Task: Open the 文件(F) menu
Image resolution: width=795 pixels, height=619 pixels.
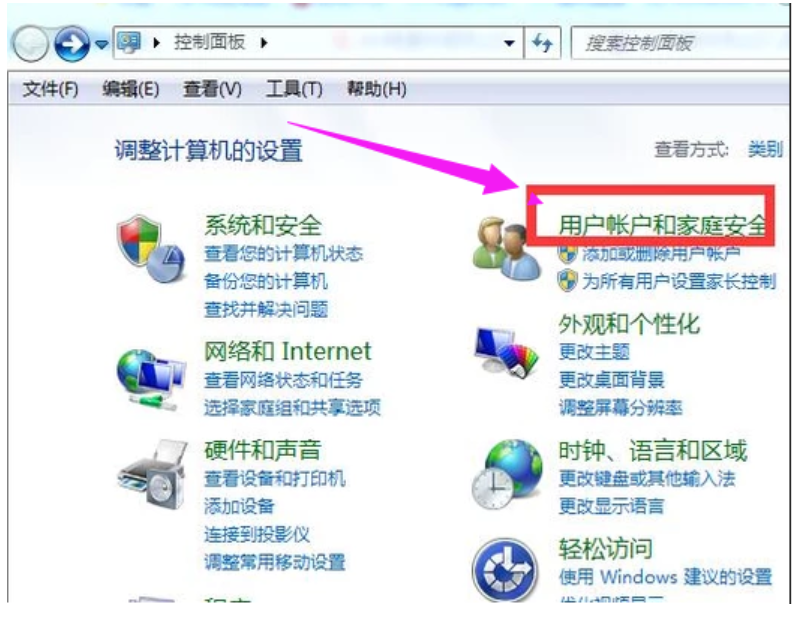Action: 50,90
